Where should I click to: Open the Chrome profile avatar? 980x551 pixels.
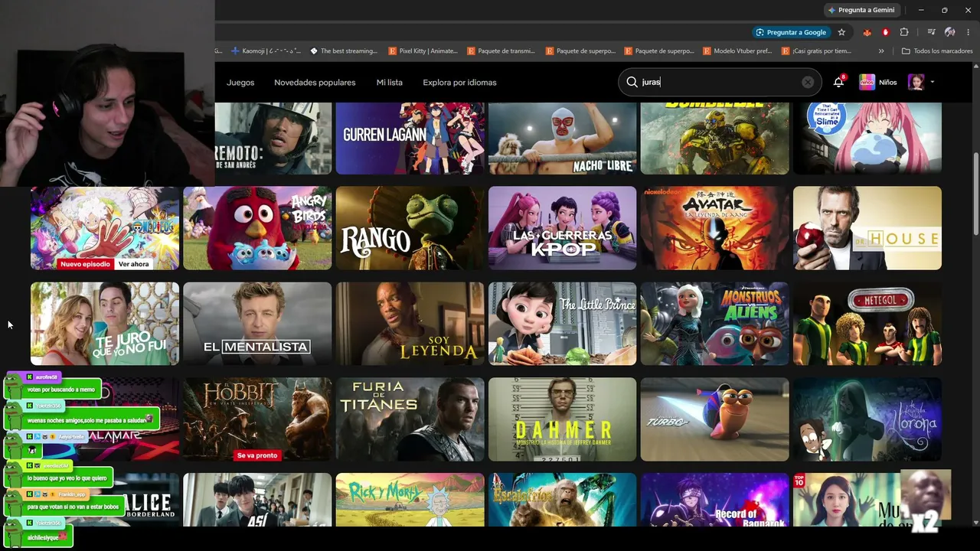(x=949, y=32)
